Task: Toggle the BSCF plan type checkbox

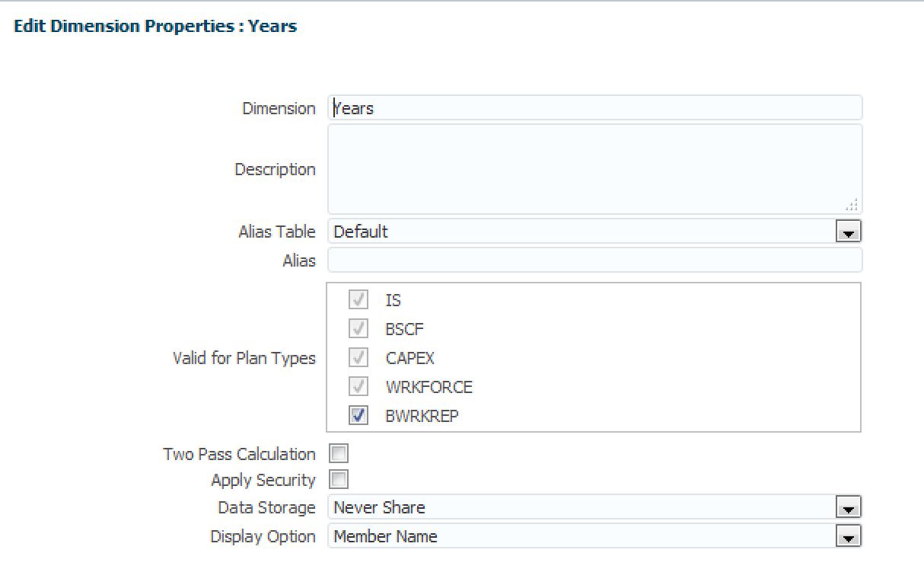Action: 358,329
